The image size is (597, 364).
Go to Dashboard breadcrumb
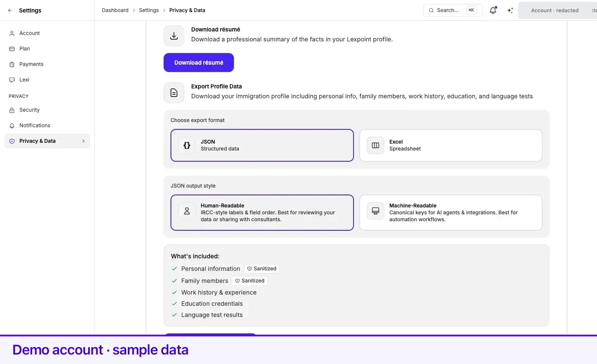pos(115,10)
